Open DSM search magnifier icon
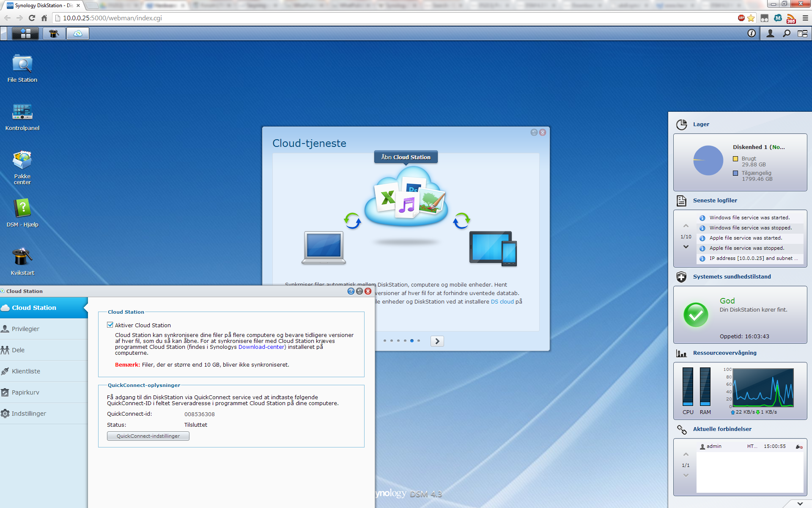Viewport: 812px width, 508px height. [787, 33]
